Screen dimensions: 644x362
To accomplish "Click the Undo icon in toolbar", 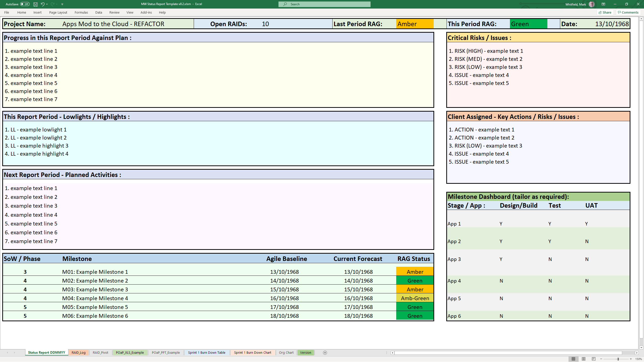I will (x=43, y=4).
